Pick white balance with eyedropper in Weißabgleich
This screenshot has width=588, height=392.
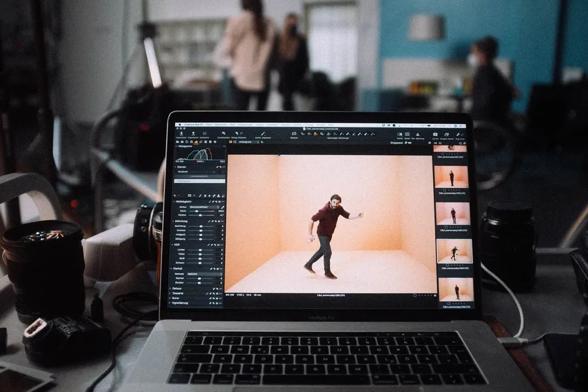click(x=223, y=207)
